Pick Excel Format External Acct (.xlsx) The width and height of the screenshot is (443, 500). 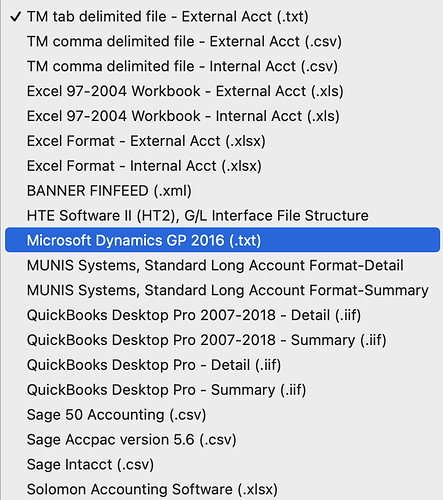tap(222, 141)
